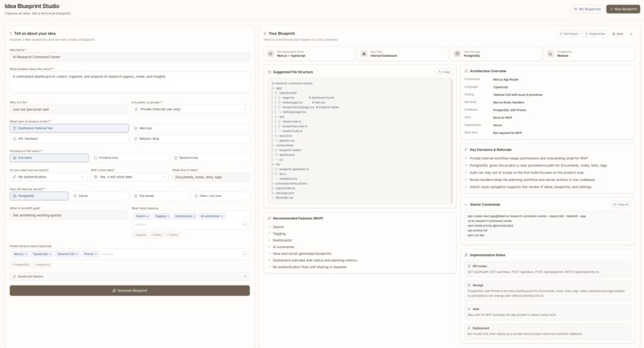Click the Architecture Overview heading icon

[466, 71]
